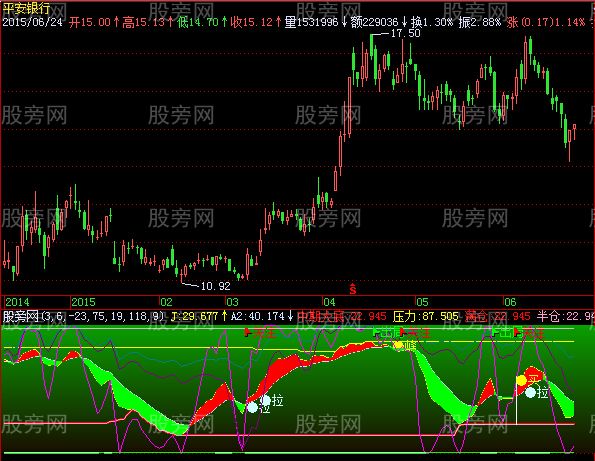Click the red S marker below the April candles
This screenshot has width=595, height=461.
(x=353, y=289)
